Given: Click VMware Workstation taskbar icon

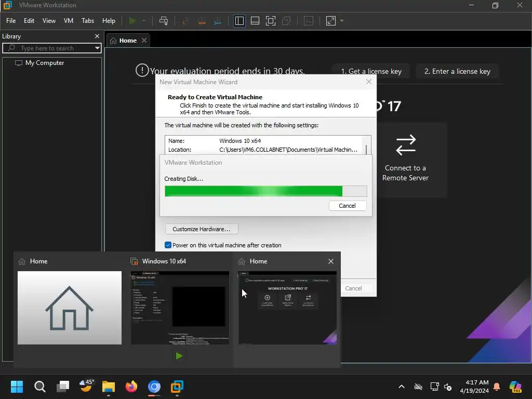Looking at the screenshot, I should pos(177,387).
